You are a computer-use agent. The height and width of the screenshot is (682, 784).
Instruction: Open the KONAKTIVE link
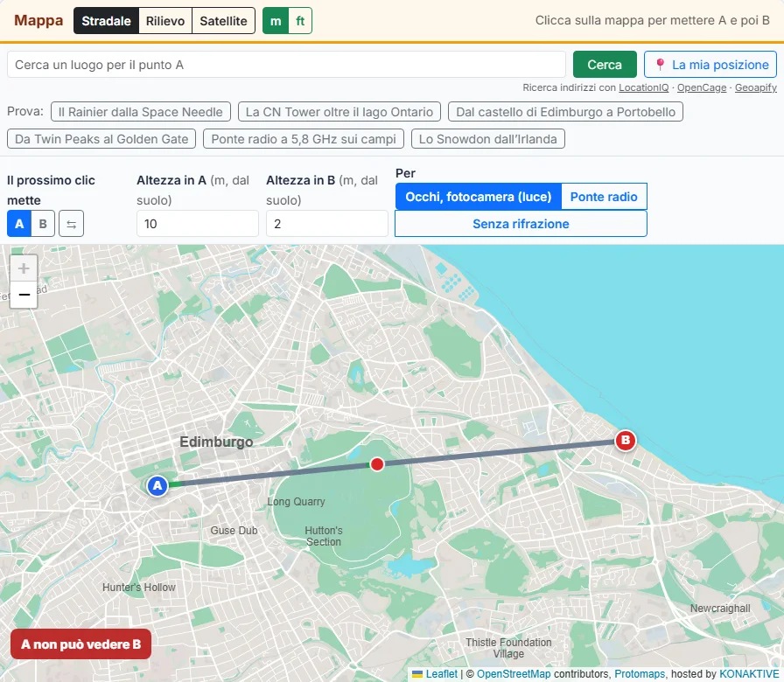point(749,674)
